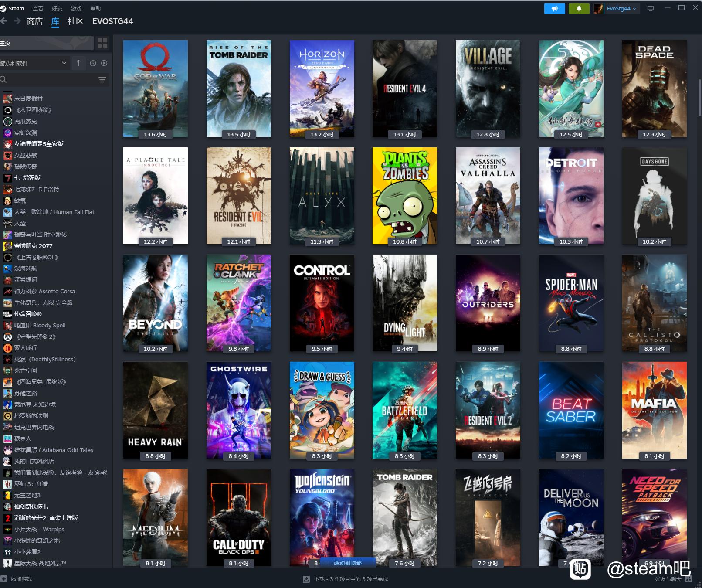This screenshot has width=702, height=588.
Task: Click 添加游戏 add game button
Action: pyautogui.click(x=17, y=579)
